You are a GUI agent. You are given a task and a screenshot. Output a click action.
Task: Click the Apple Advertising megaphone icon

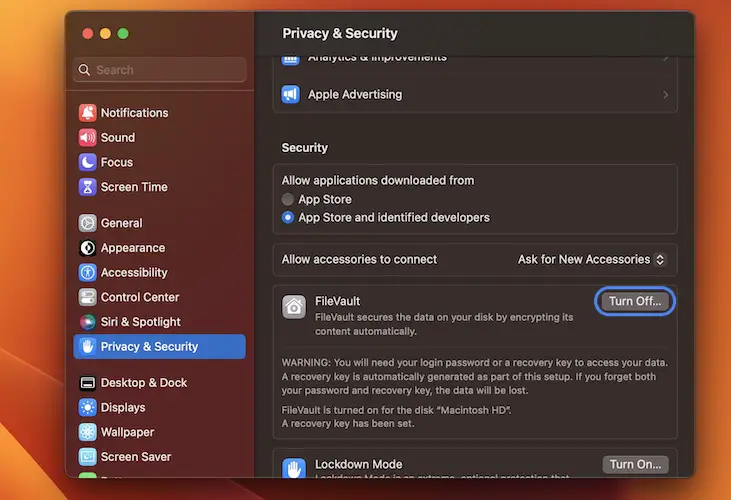tap(291, 94)
